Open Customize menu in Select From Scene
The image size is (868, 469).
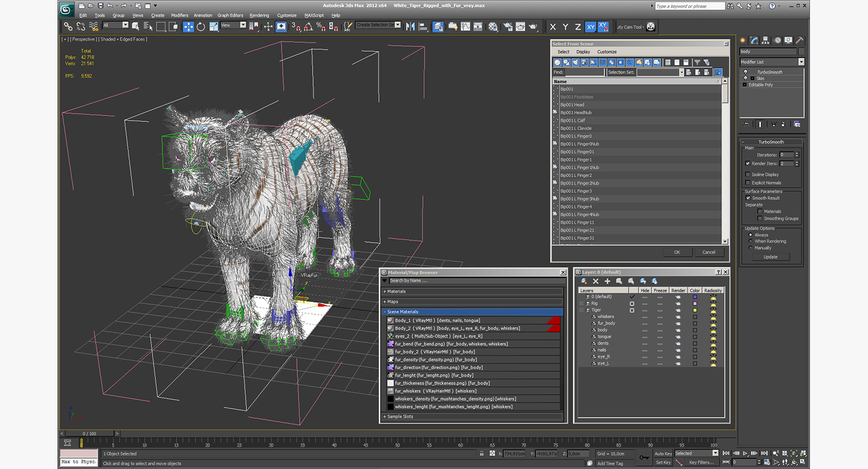click(607, 52)
